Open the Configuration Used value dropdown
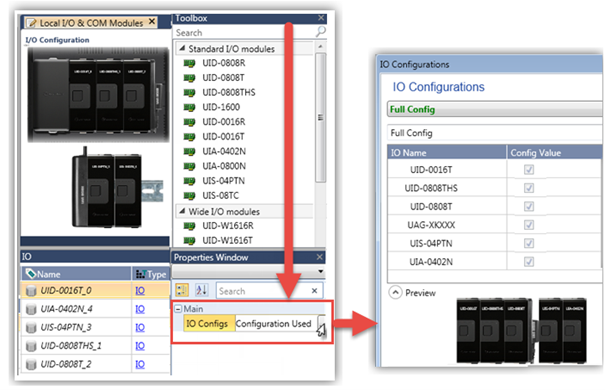 point(321,324)
